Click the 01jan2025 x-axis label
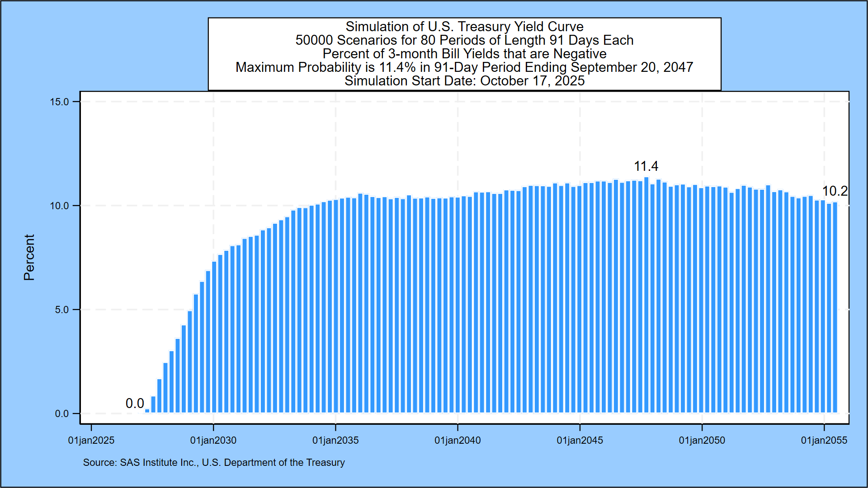 click(91, 440)
